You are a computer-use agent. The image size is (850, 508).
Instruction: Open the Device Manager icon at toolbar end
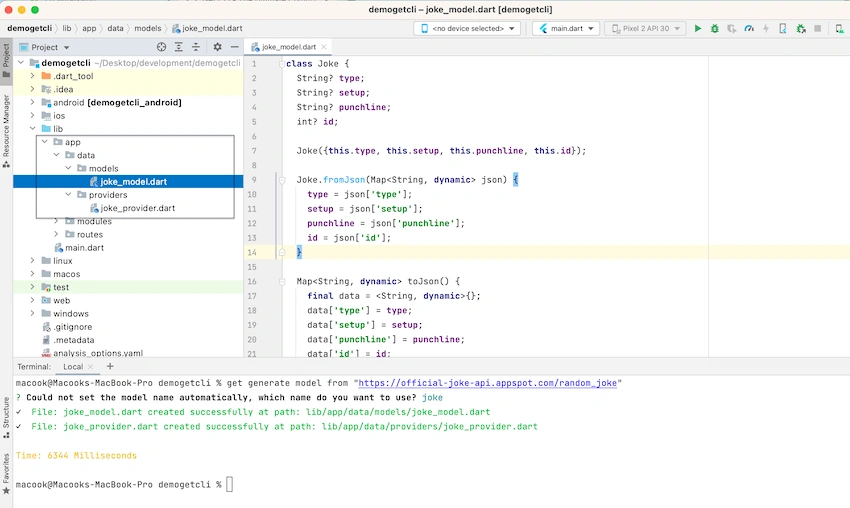pos(839,28)
